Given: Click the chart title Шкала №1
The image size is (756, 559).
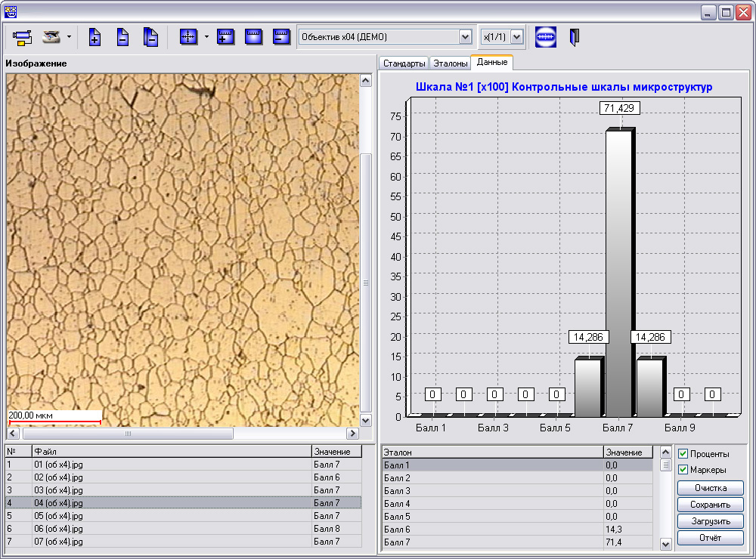Looking at the screenshot, I should tap(564, 87).
